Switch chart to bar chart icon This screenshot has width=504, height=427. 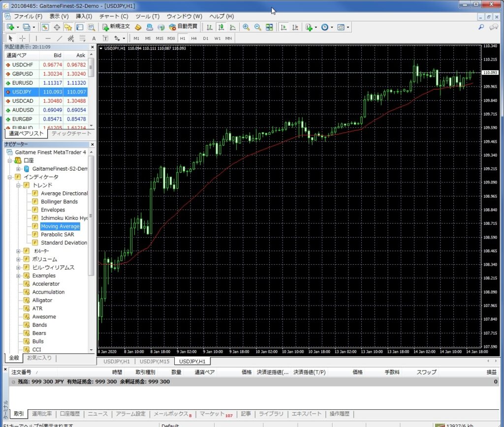pyautogui.click(x=210, y=27)
